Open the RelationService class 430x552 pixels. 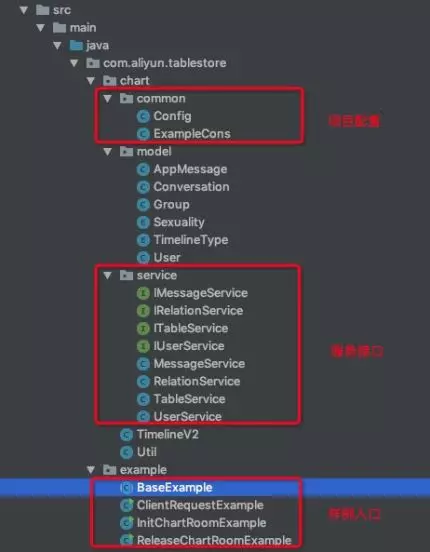tap(197, 382)
